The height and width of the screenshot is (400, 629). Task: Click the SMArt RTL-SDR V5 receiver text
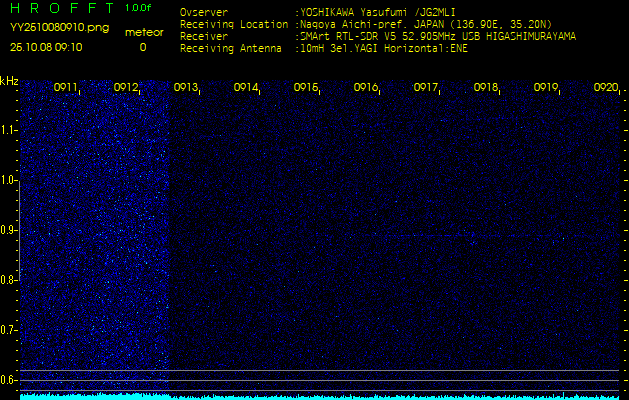click(x=438, y=37)
